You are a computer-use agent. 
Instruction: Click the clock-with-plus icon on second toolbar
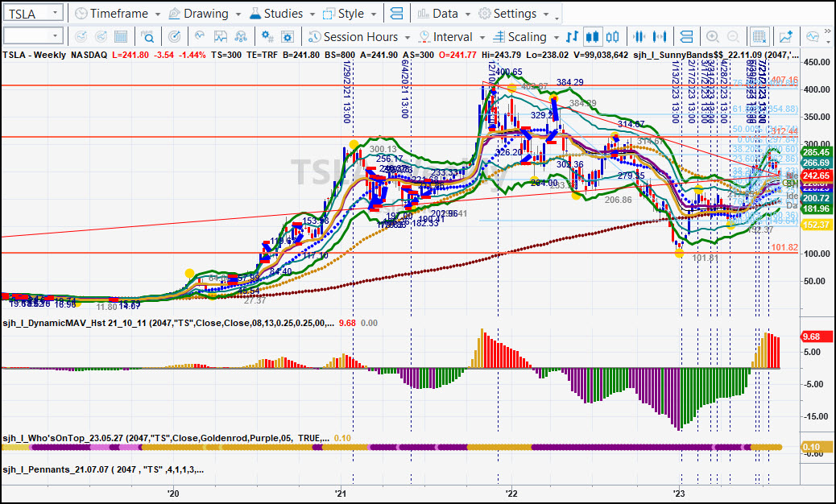[x=81, y=37]
